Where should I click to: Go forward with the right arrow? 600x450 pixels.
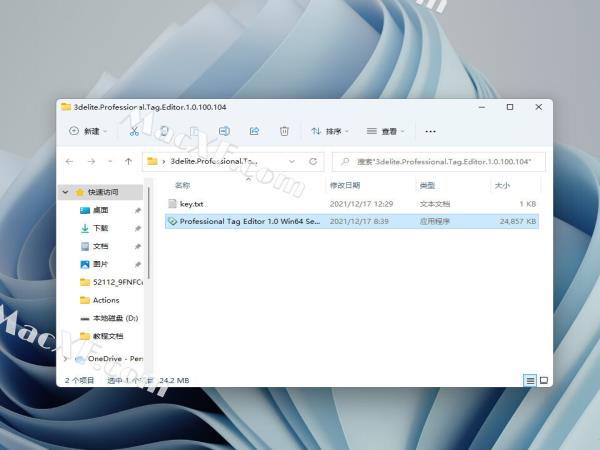91,161
